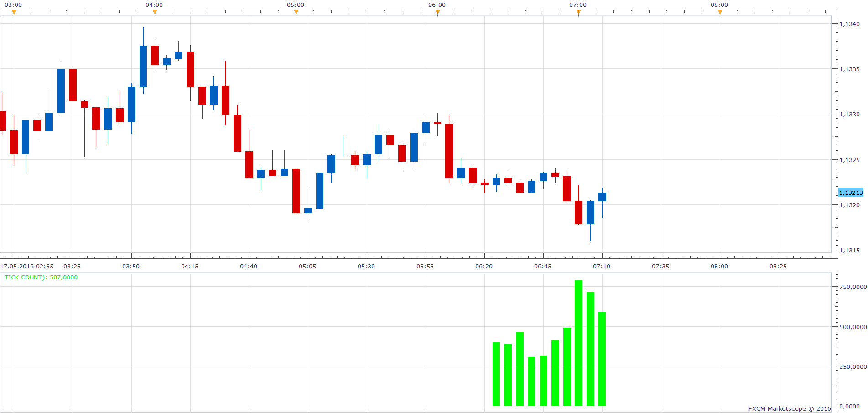
Task: Click the 1,1330 price axis label
Action: (850, 114)
